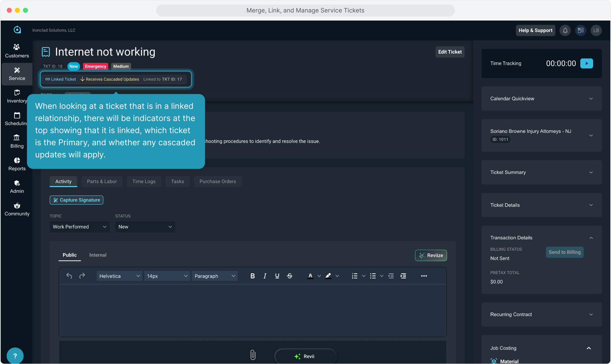Start the Time Tracking timer

tap(586, 63)
